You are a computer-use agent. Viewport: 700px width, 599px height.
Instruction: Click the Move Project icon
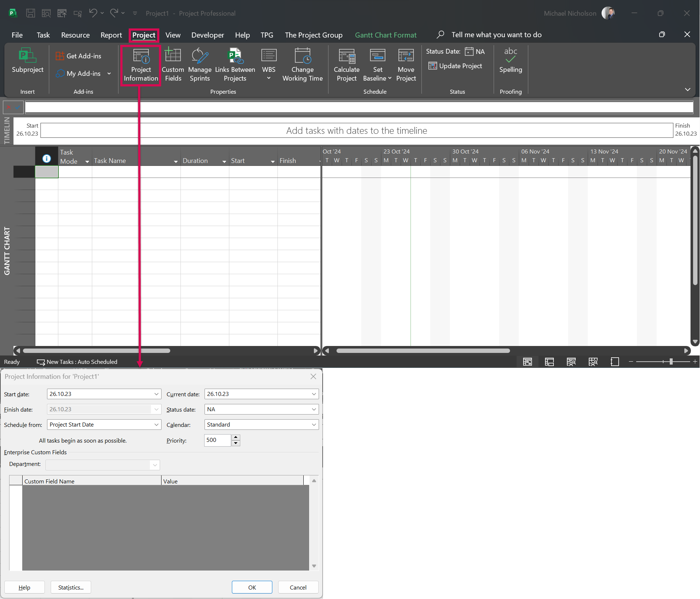406,65
